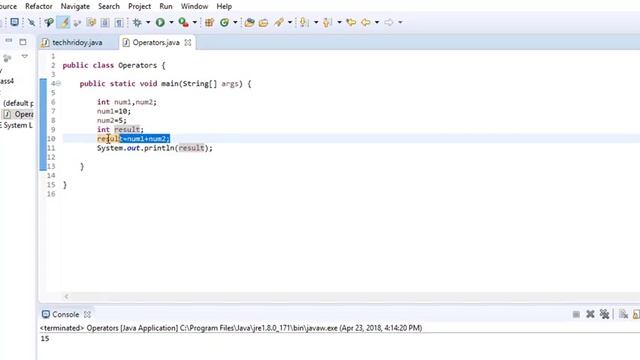Click Remove Launch X icon in Console
The width and height of the screenshot is (640, 360).
[590, 314]
